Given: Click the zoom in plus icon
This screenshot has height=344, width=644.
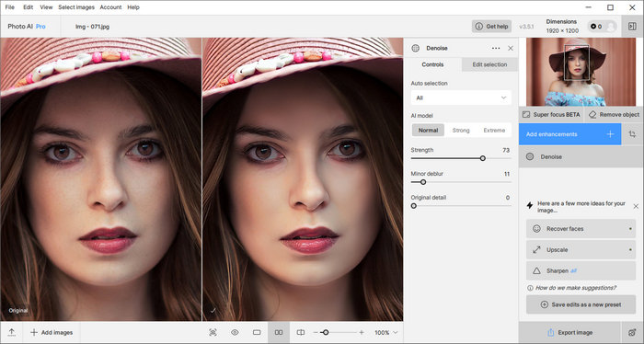Looking at the screenshot, I should pos(362,333).
